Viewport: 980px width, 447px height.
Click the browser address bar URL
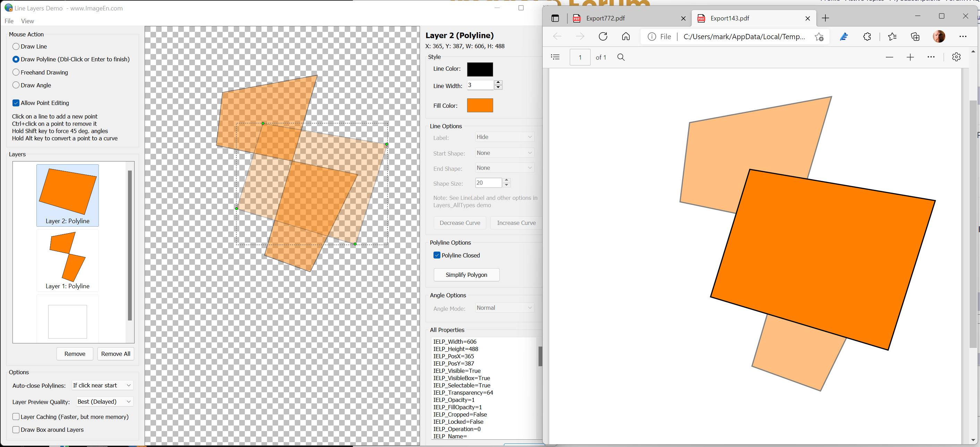pyautogui.click(x=744, y=36)
